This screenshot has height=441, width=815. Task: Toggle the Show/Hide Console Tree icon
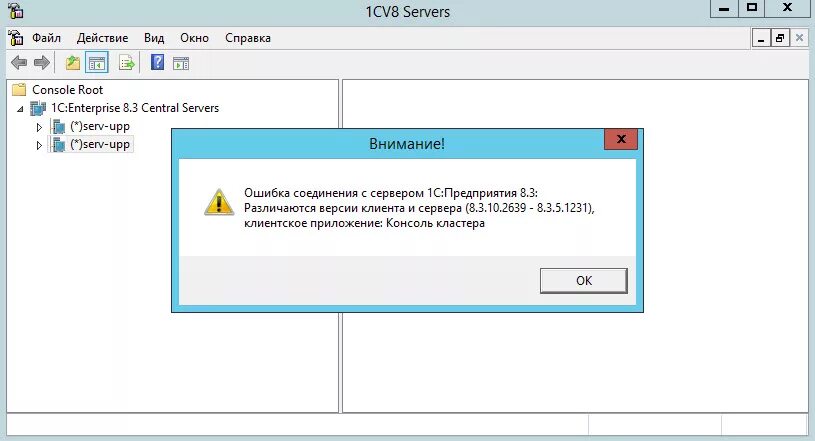pos(97,63)
